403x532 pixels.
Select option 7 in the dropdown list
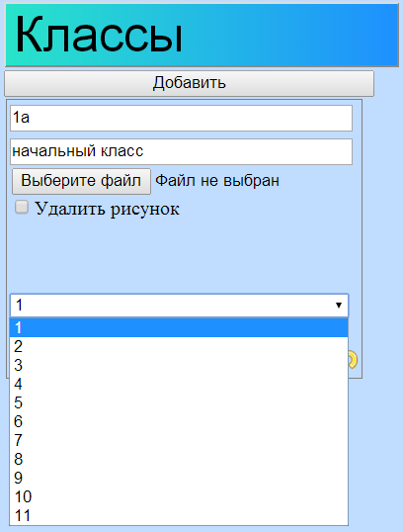point(179,440)
